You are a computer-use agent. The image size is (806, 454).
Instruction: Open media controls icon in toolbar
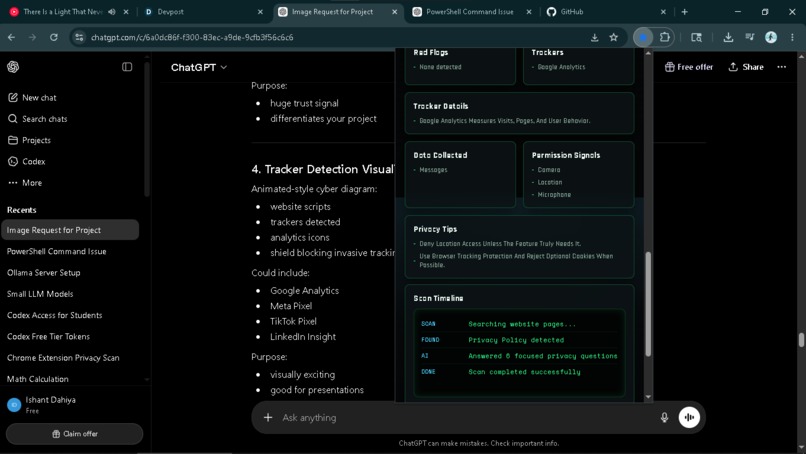(x=749, y=37)
